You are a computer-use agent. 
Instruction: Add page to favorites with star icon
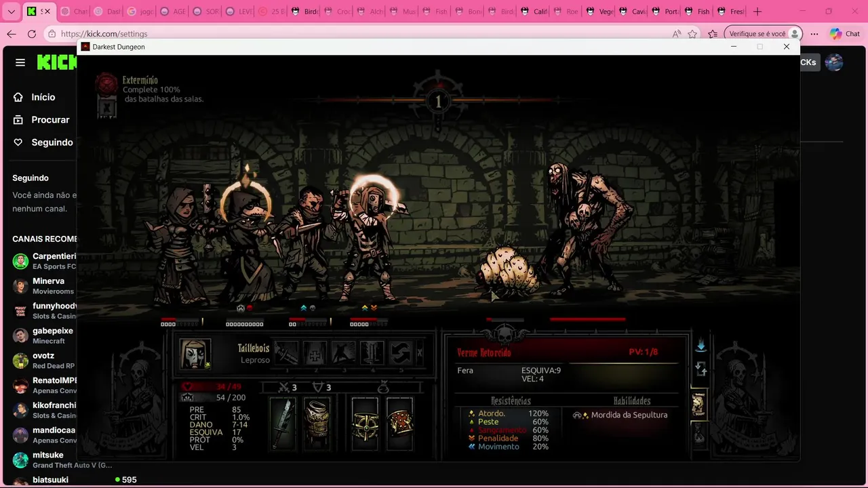[x=692, y=33]
